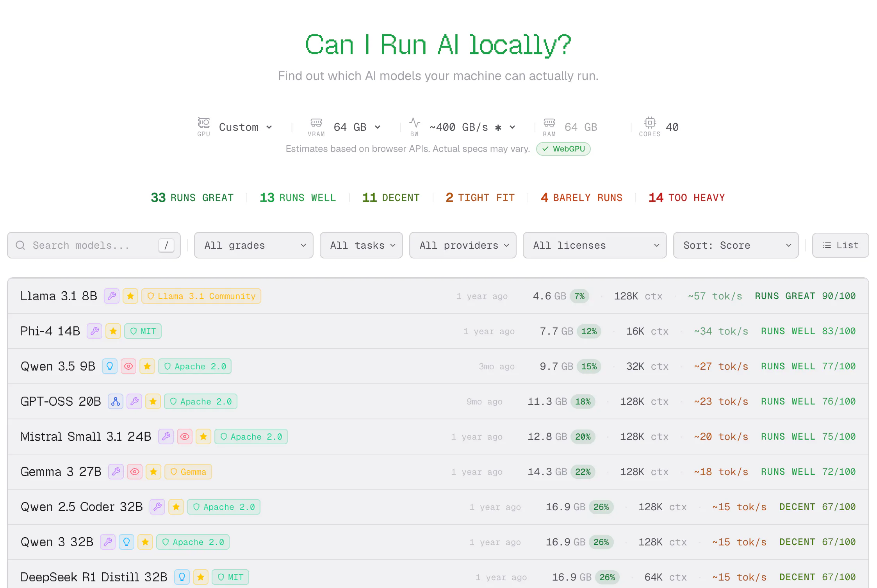
Task: Click the lightbulb icon on Qwen 3 32B
Action: 127,542
